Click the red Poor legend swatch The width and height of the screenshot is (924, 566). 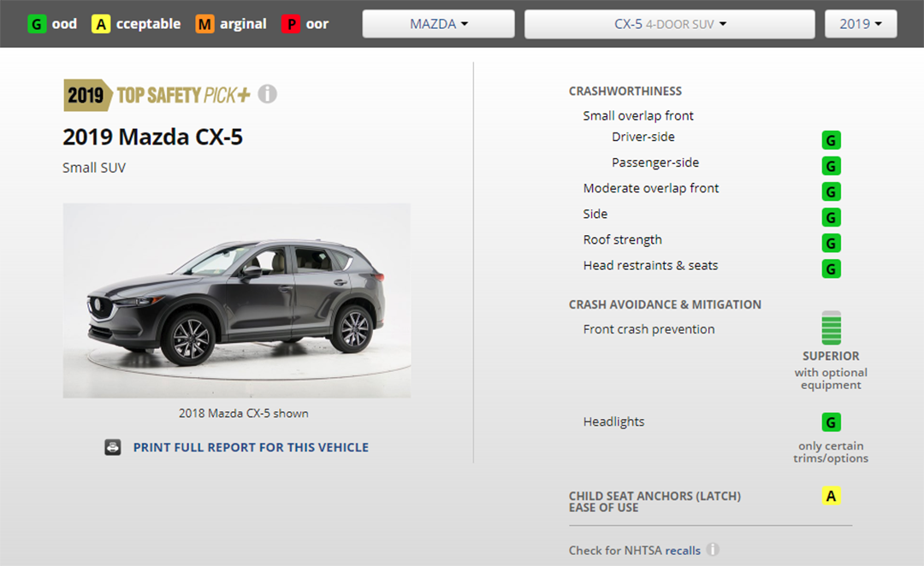point(291,24)
